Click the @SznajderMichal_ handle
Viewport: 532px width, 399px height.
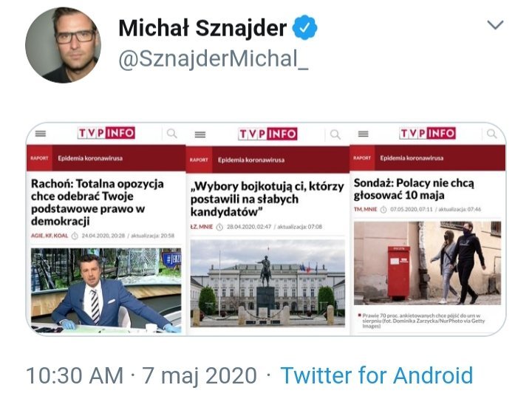click(x=214, y=61)
